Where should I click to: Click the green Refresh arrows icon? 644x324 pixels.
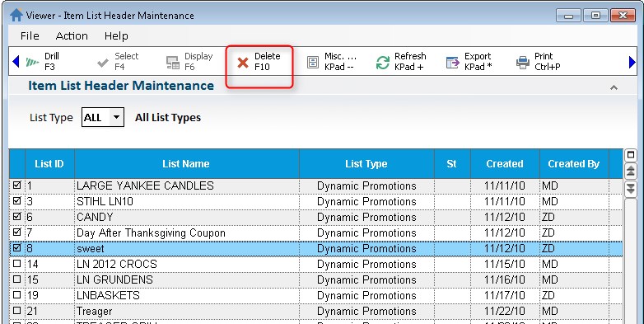pyautogui.click(x=383, y=63)
